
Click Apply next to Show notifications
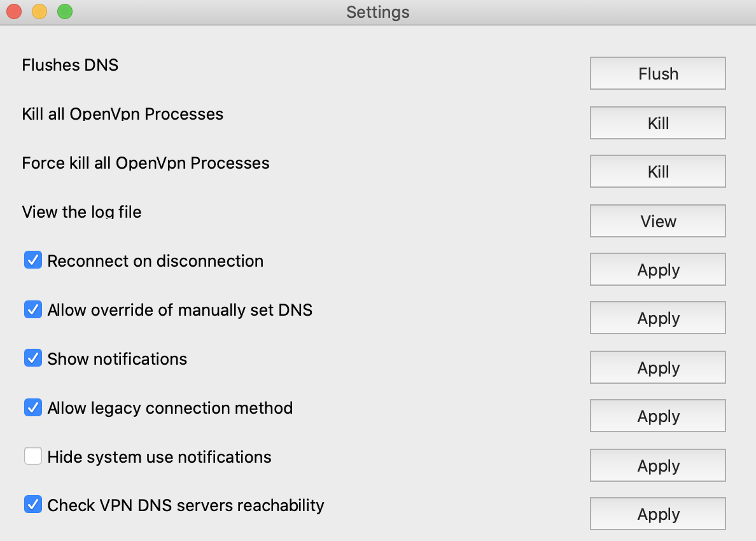tap(657, 368)
